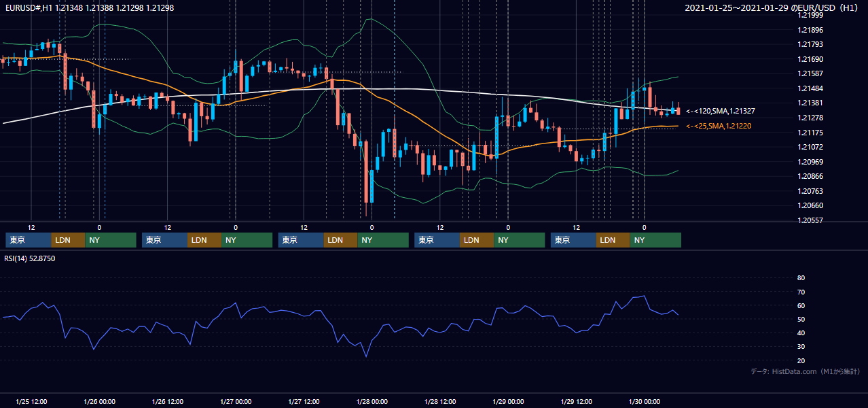
Task: Click the RSI scale value 50
Action: (x=801, y=319)
